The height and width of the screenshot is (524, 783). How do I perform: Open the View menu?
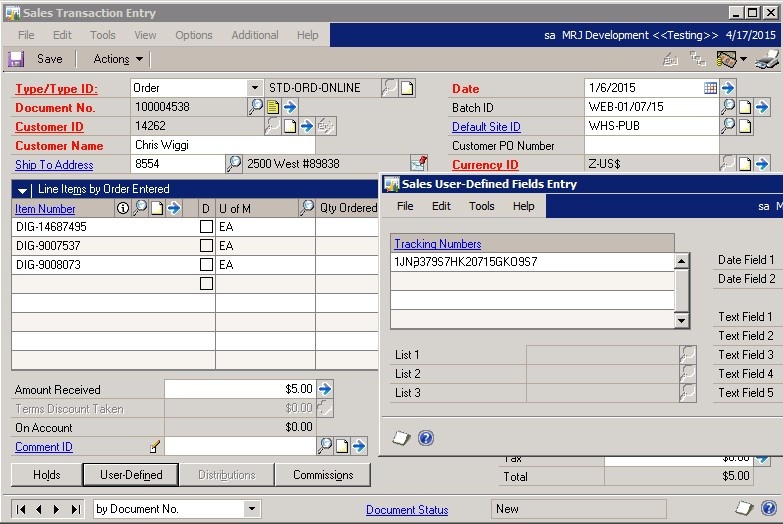tap(145, 35)
